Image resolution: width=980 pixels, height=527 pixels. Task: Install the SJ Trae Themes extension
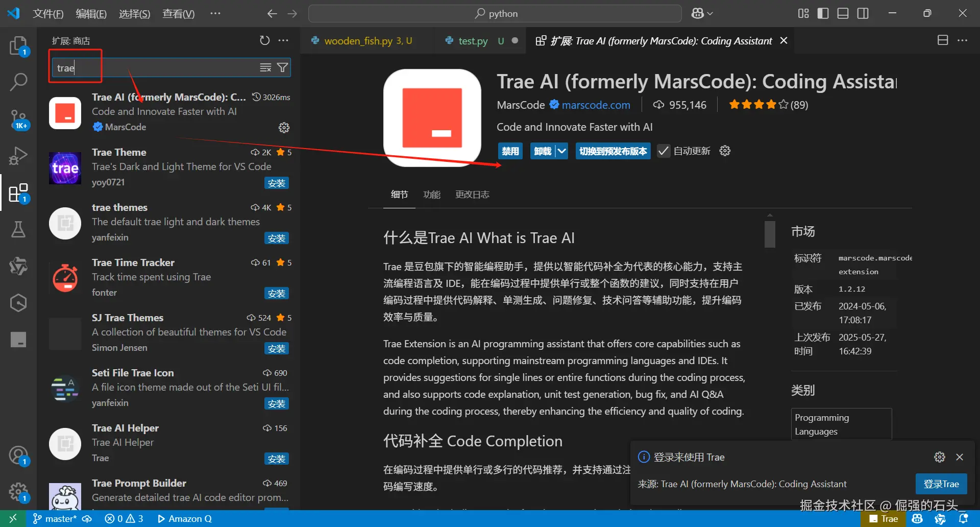pyautogui.click(x=277, y=349)
